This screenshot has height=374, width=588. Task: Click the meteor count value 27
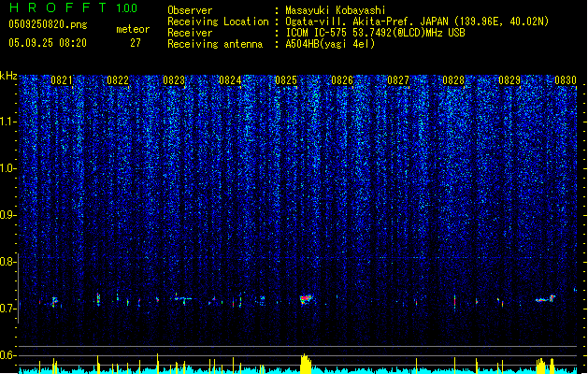pyautogui.click(x=136, y=43)
